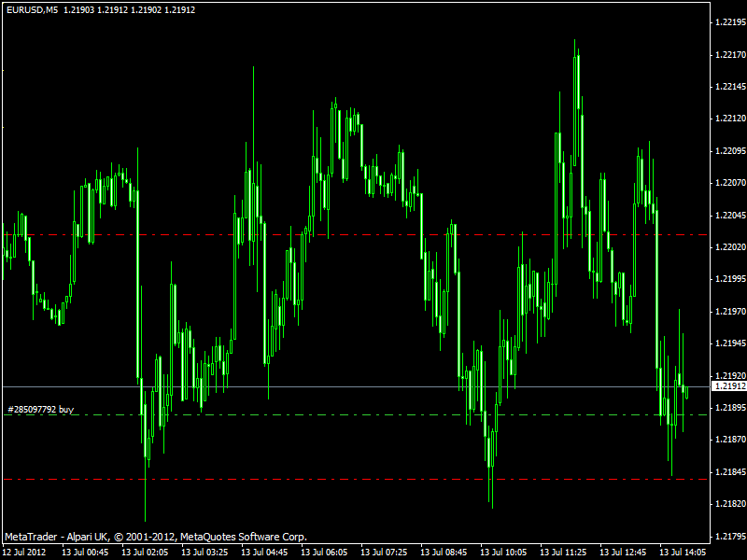Click the 1.21895 price scale label
Viewport: 747px width, 560px height.
[x=731, y=408]
